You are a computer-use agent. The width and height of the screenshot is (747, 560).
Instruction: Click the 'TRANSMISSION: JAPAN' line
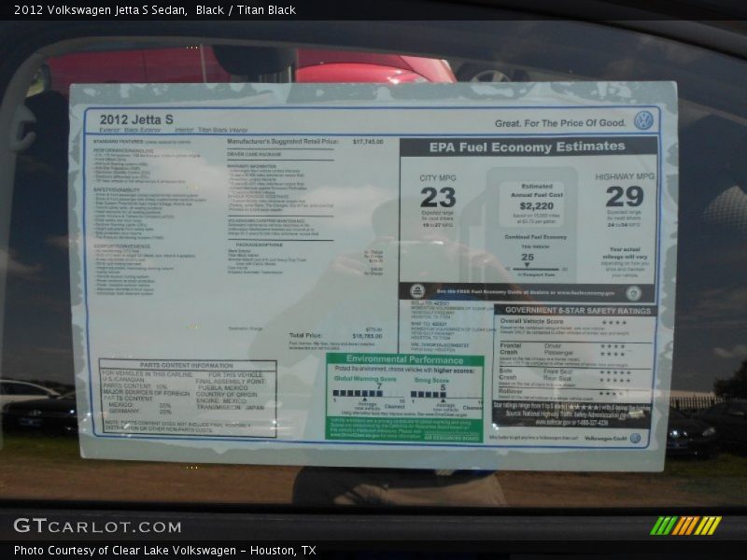pos(230,408)
